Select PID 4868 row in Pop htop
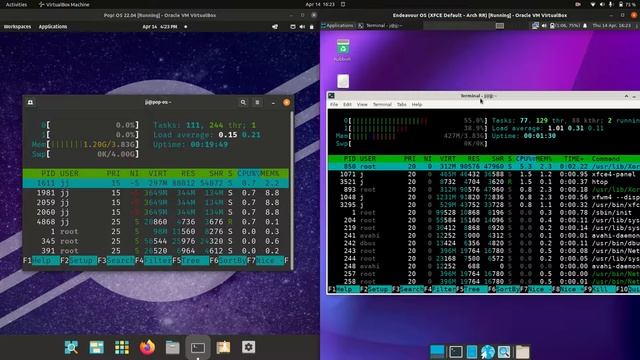Viewport: 640px width, 360px height. coord(156,222)
